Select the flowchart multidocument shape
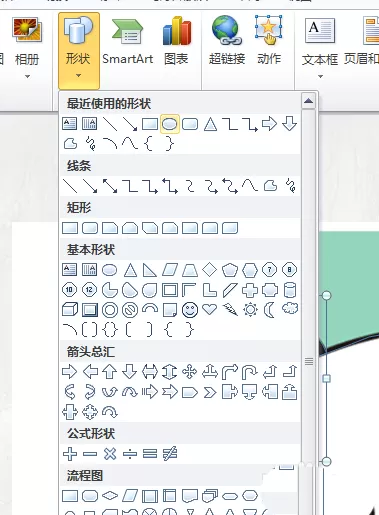Screen dimensions: 379x515 pos(210,496)
